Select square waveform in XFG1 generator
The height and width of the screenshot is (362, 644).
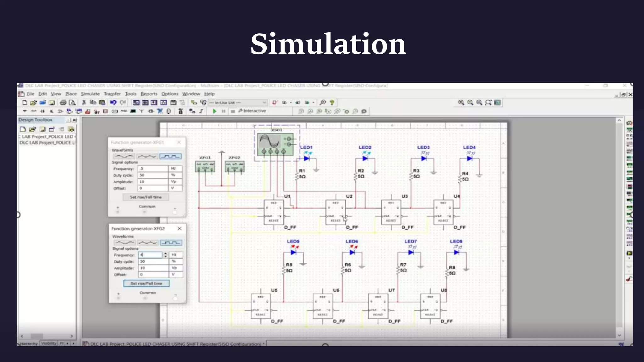tap(170, 156)
